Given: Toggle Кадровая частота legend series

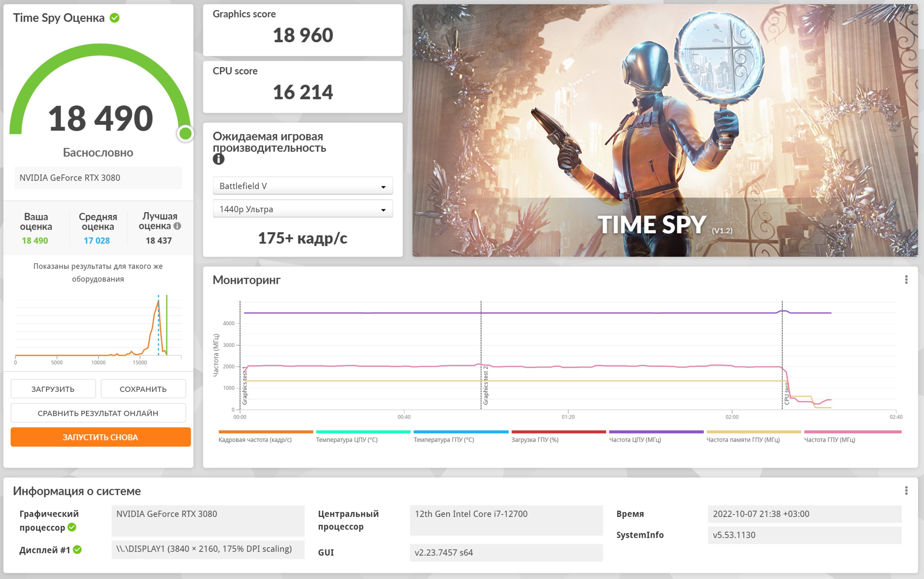Looking at the screenshot, I should click(255, 440).
